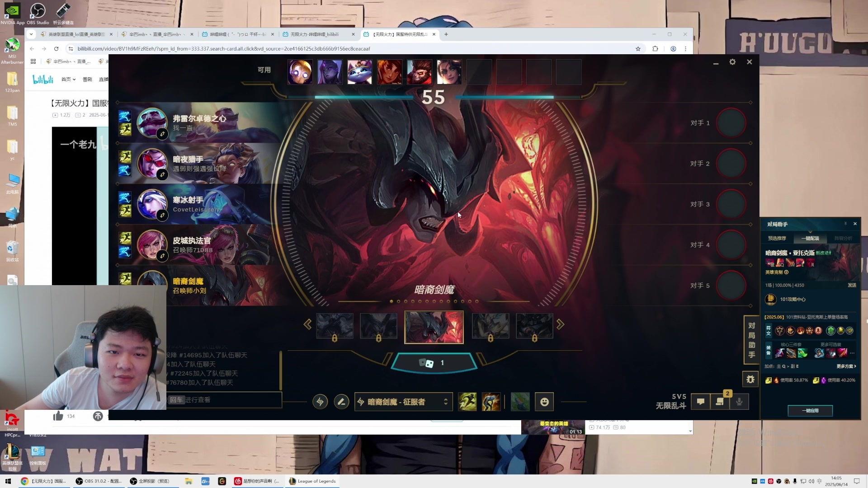Viewport: 868px width, 488px height.
Task: Pick the red monkey champion bench portrait
Action: [x=419, y=72]
